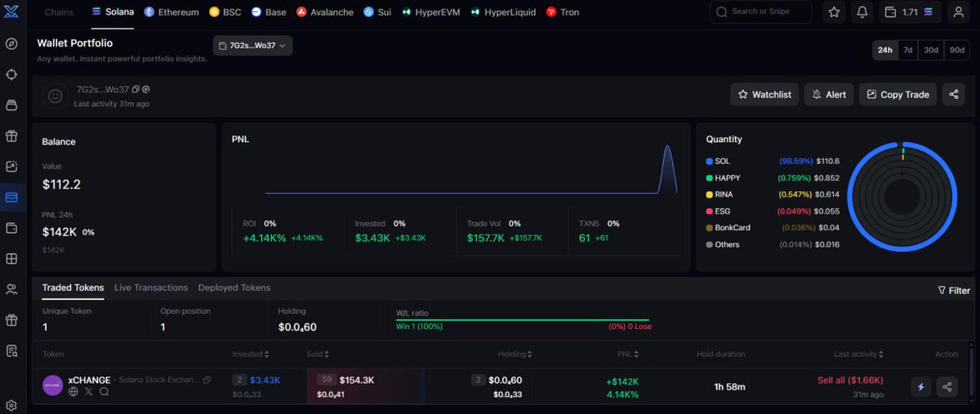Viewport: 980px width, 414px height.
Task: Open the Deployed Tokens tab
Action: [234, 287]
